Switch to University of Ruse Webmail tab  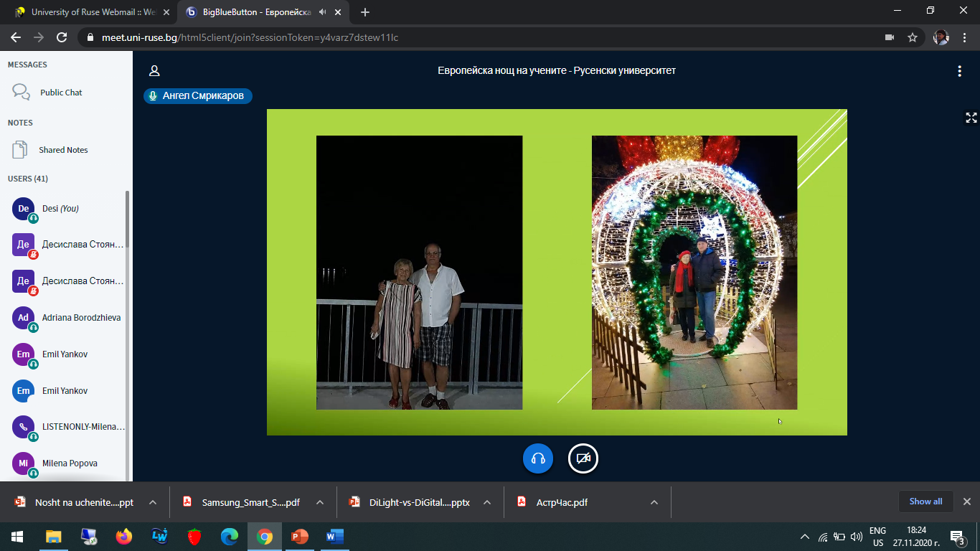[x=86, y=12]
